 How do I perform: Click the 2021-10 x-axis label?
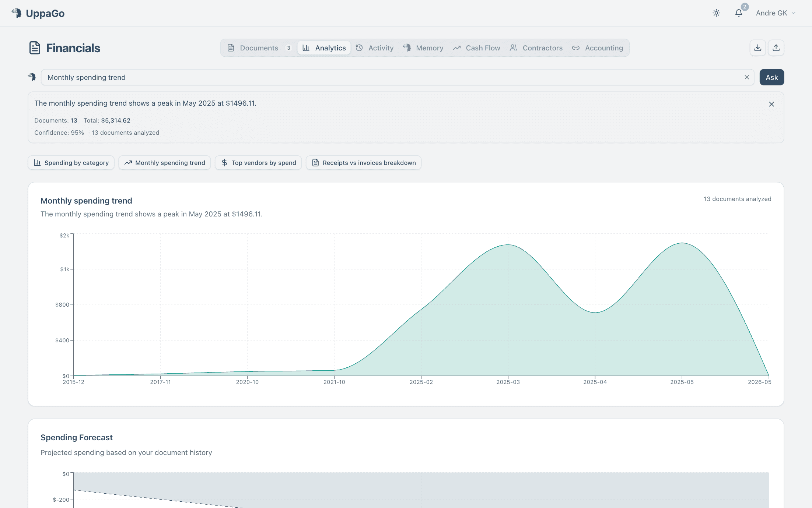[x=334, y=382]
